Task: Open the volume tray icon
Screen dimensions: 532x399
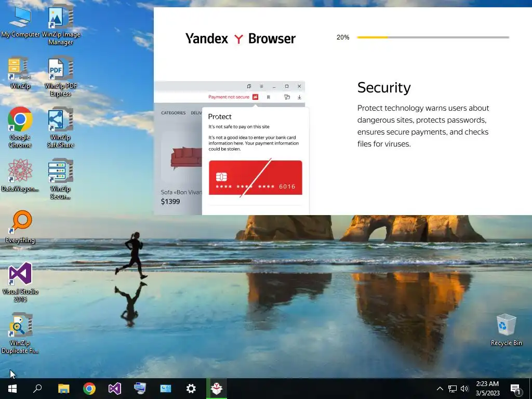Action: (x=464, y=389)
